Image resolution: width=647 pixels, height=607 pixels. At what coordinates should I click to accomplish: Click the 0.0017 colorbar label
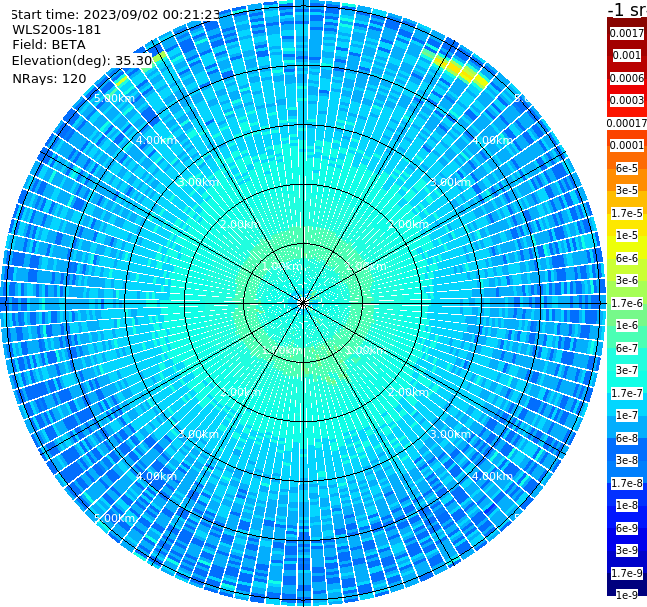tap(627, 33)
